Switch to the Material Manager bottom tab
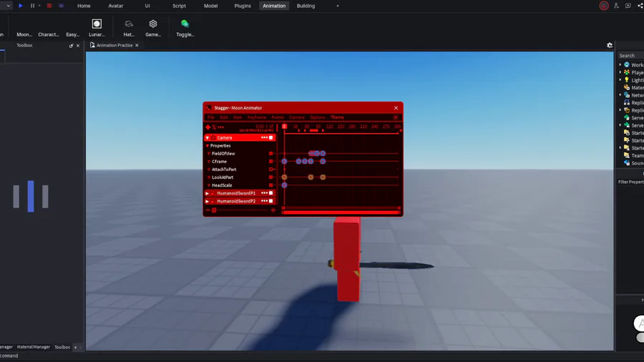Image resolution: width=644 pixels, height=362 pixels. click(33, 347)
